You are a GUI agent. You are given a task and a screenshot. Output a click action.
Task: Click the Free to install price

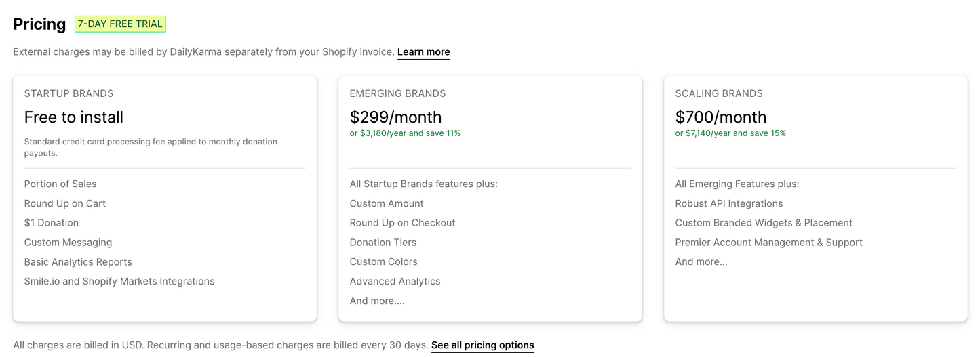pyautogui.click(x=73, y=117)
